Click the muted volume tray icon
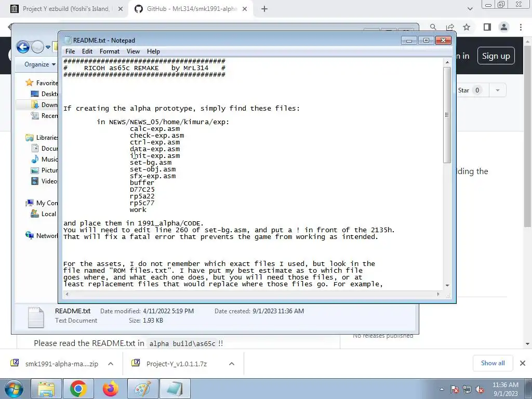The width and height of the screenshot is (532, 399). (480, 389)
